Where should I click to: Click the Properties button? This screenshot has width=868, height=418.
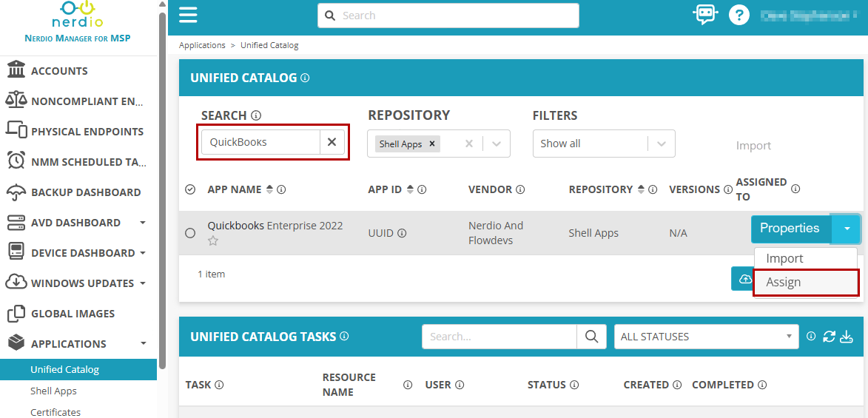[790, 228]
